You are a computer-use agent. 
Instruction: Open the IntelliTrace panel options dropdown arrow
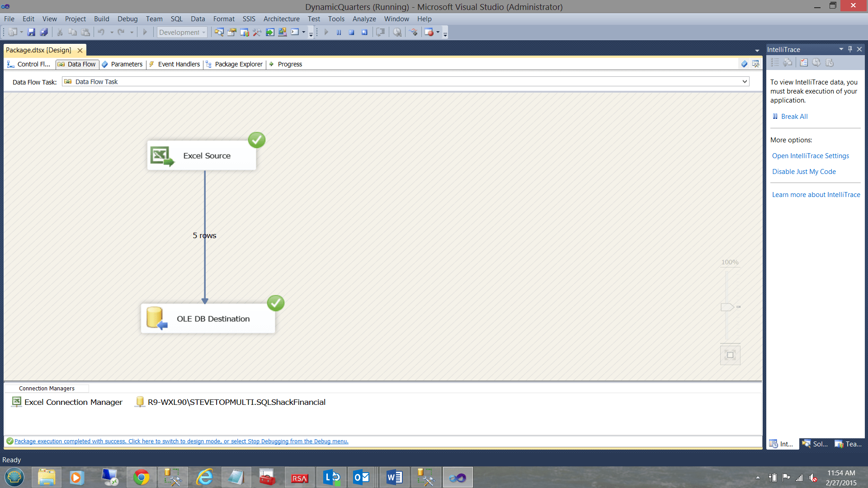click(x=841, y=49)
